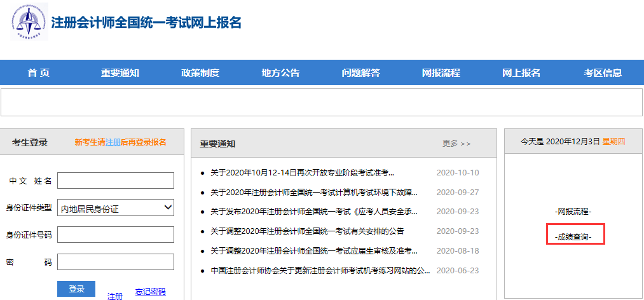The image size is (644, 300).
Task: Open the -成绩查询- link
Action: [573, 236]
